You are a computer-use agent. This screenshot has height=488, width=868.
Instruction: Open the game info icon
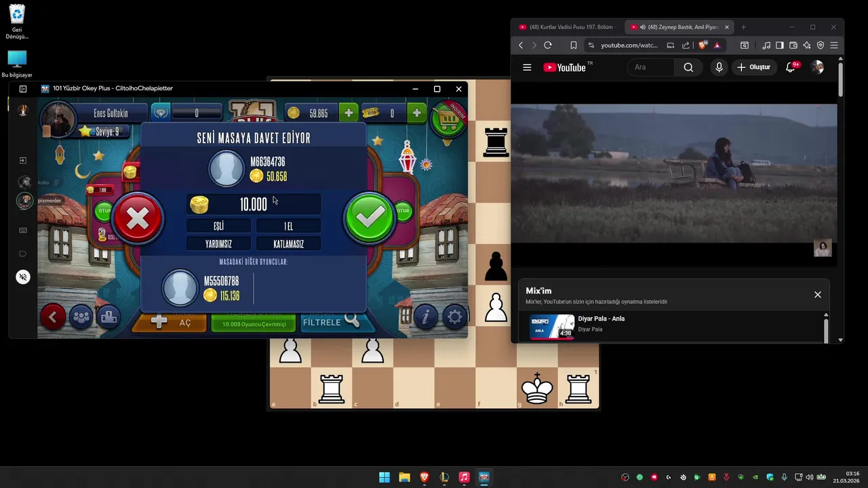[x=426, y=317]
